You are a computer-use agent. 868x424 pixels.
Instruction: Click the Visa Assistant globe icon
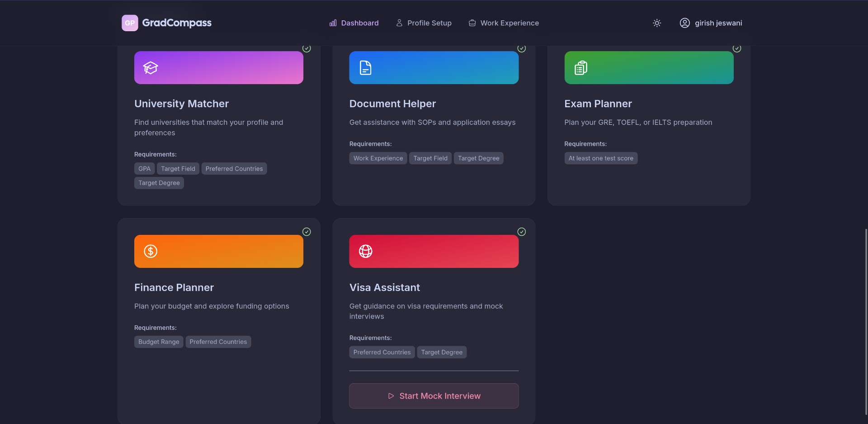(365, 251)
